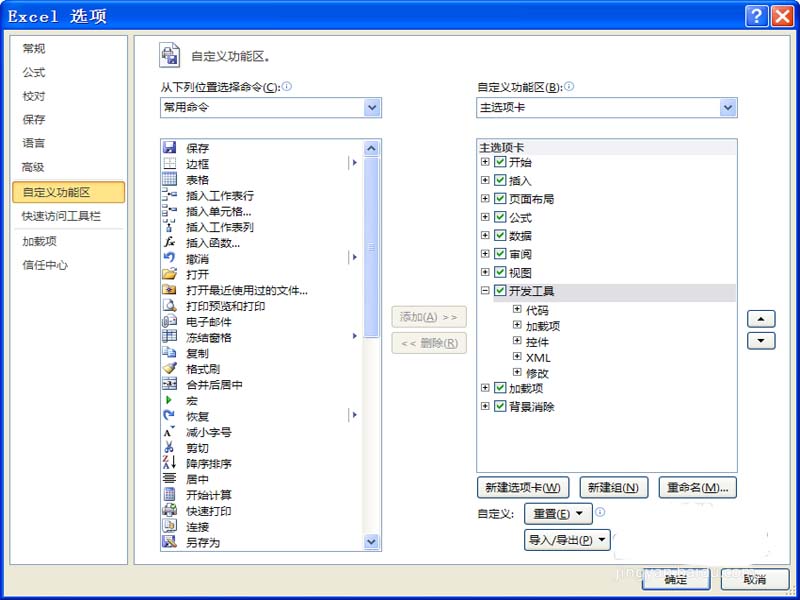Select the 保存 command icon

coord(169,148)
